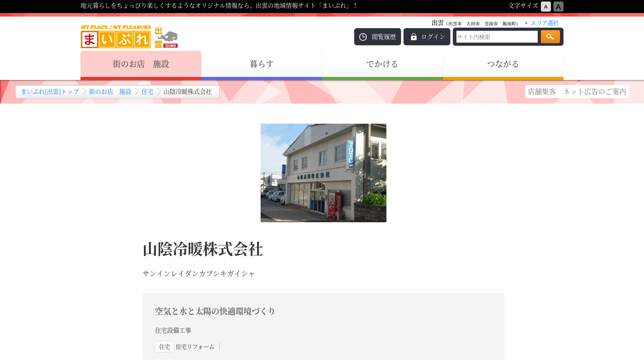This screenshot has width=644, height=362.
Task: Select the large font size button
Action: point(558,7)
